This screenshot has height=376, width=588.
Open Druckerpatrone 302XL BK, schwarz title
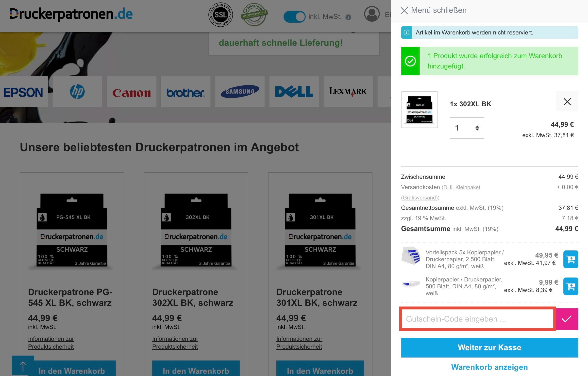click(193, 297)
